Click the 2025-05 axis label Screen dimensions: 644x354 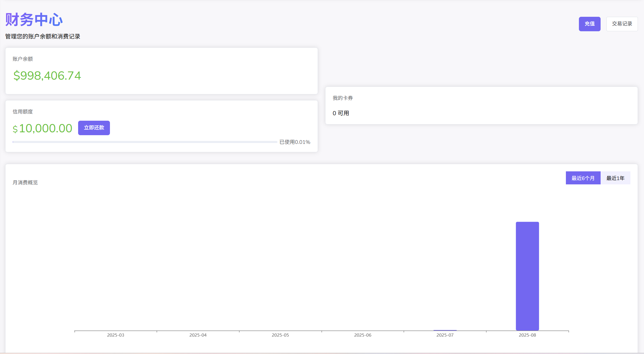tap(280, 335)
